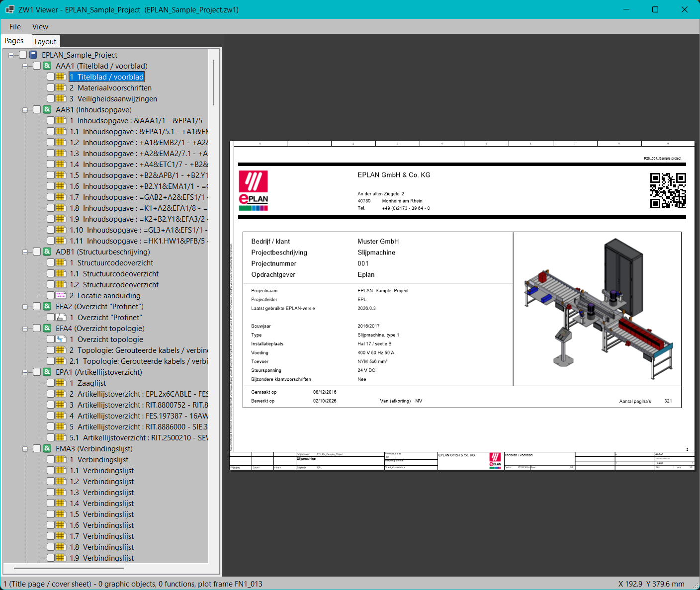
Task: Click the green ADB1 Structuurbeschrijving node icon
Action: pyautogui.click(x=47, y=252)
